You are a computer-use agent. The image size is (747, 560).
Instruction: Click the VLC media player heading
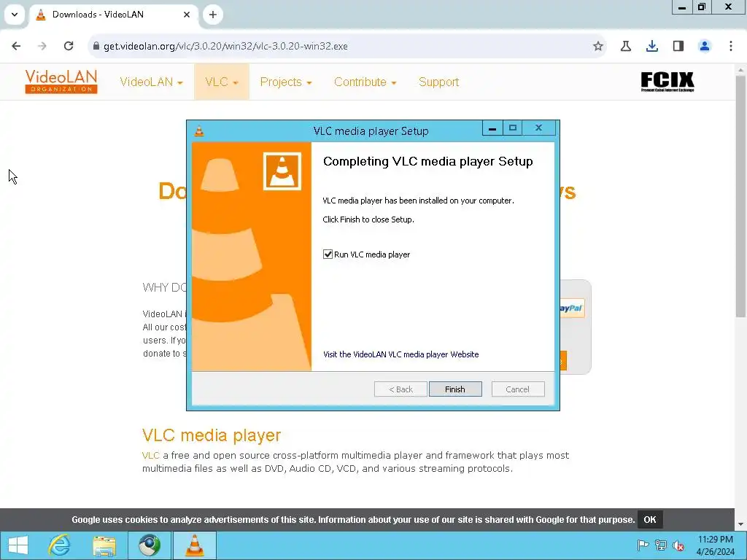click(212, 435)
